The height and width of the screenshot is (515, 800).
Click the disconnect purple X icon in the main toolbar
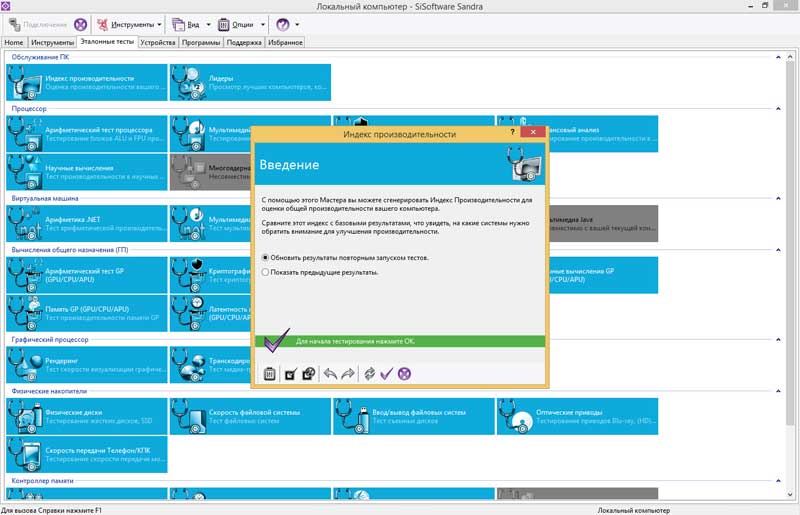81,24
